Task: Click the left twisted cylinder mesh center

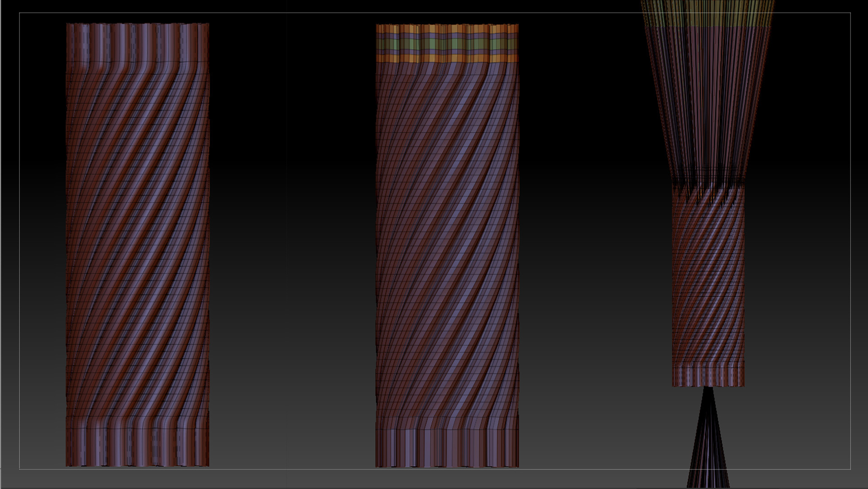Action: [x=138, y=244]
